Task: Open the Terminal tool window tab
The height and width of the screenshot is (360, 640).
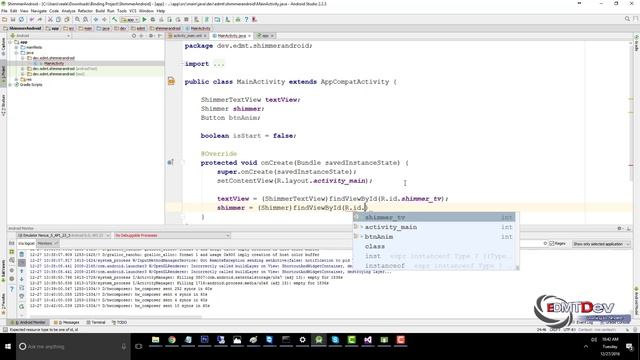Action: [96, 322]
